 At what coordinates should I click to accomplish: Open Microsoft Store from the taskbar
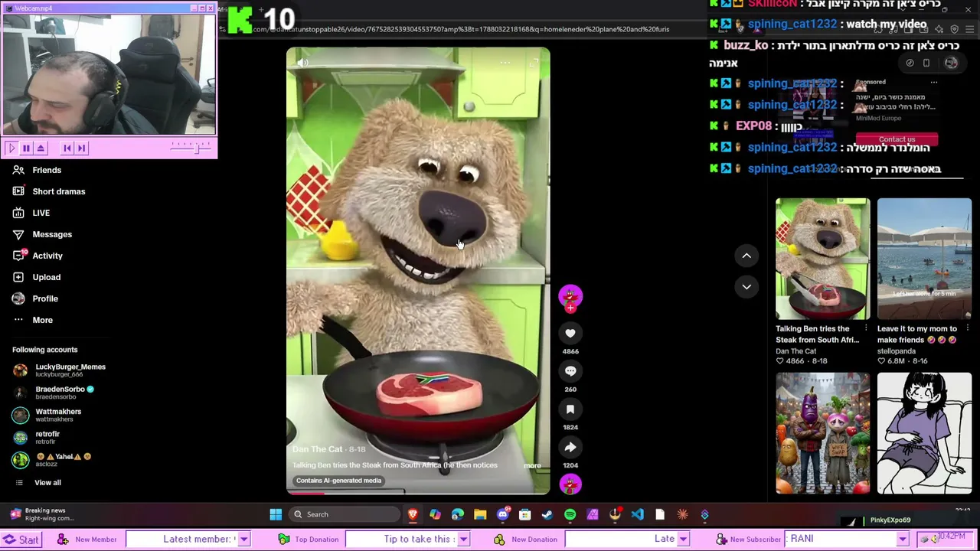pyautogui.click(x=525, y=514)
